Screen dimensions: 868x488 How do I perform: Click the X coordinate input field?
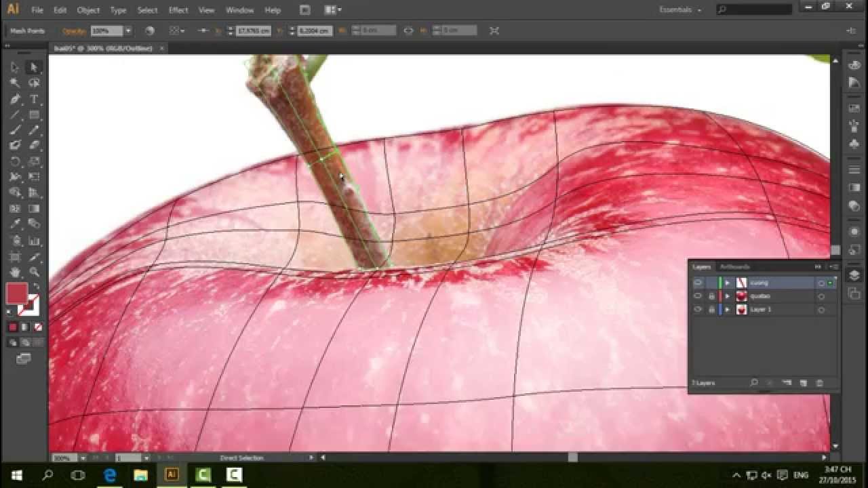[254, 30]
